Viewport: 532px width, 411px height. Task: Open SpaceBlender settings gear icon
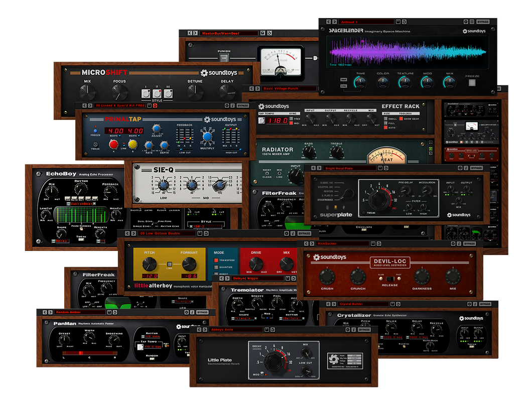(x=466, y=22)
